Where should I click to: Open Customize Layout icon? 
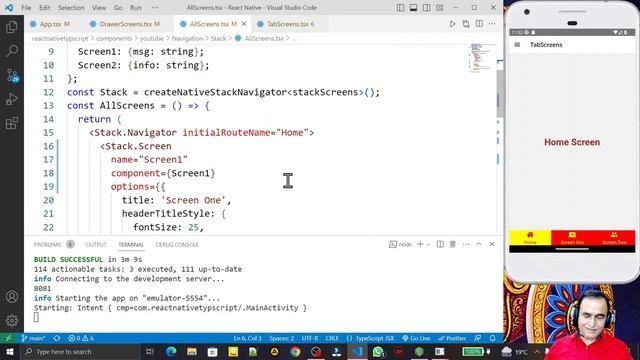[x=440, y=8]
